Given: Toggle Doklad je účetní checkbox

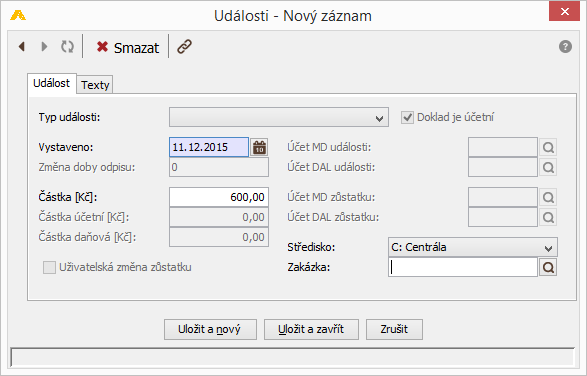Looking at the screenshot, I should point(407,117).
